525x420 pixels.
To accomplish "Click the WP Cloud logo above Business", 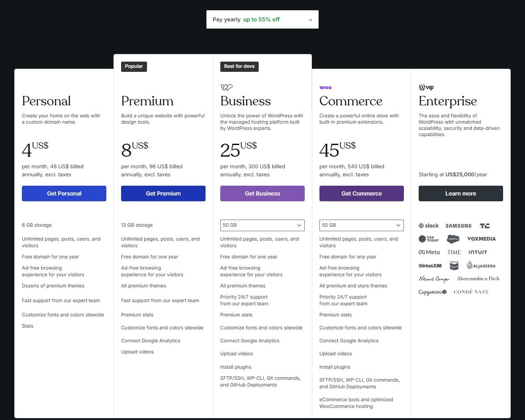I will point(227,87).
